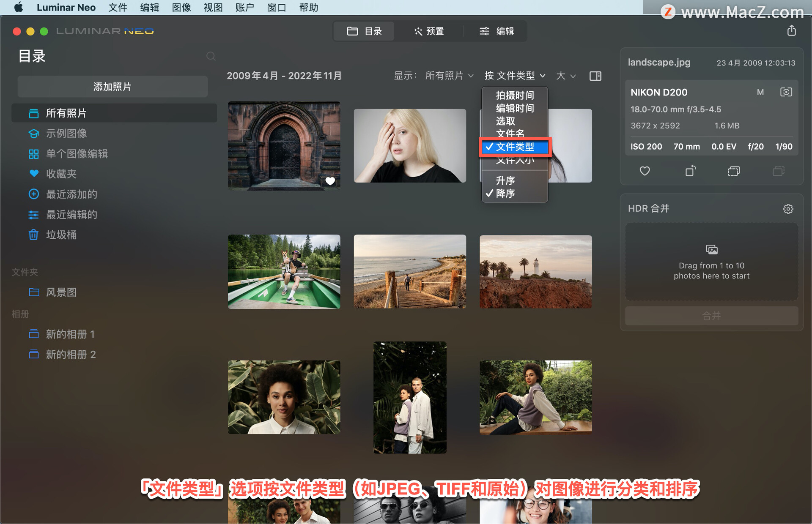
Task: Click the drag-photos icon in HDR drop area
Action: click(712, 249)
